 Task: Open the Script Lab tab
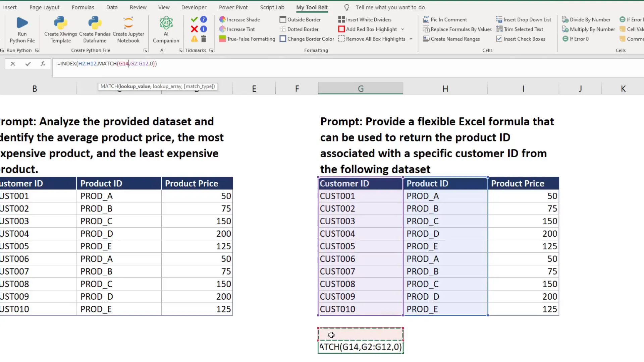pyautogui.click(x=272, y=7)
